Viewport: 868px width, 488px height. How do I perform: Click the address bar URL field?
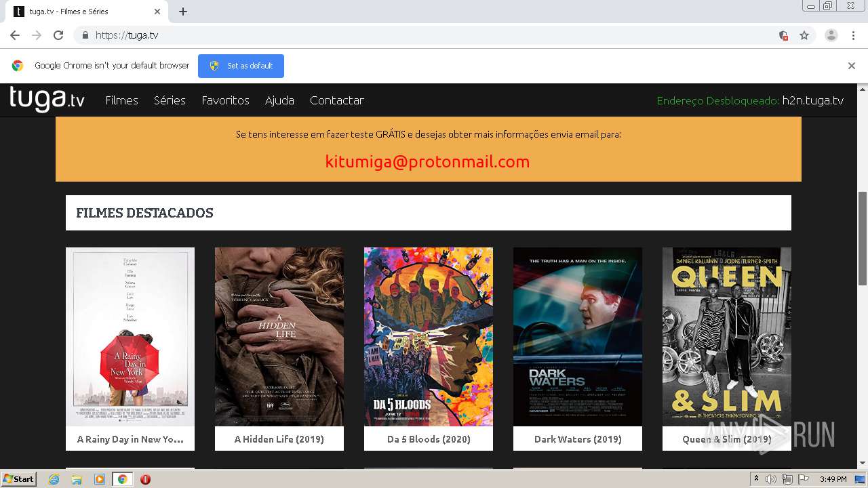pos(434,35)
